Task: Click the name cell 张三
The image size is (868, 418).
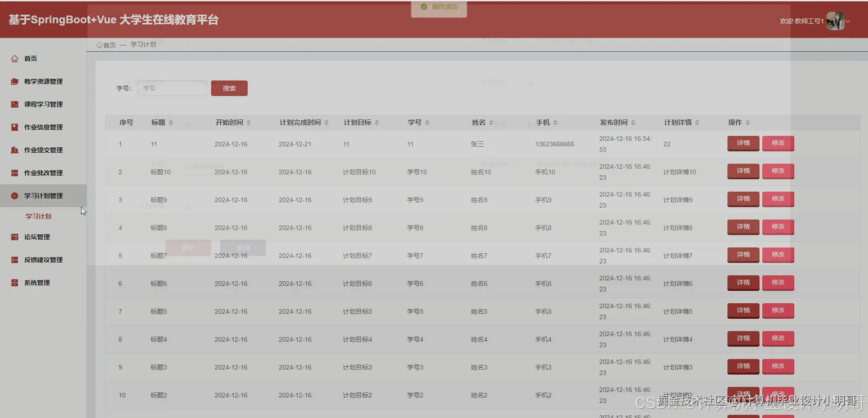Action: (x=477, y=144)
